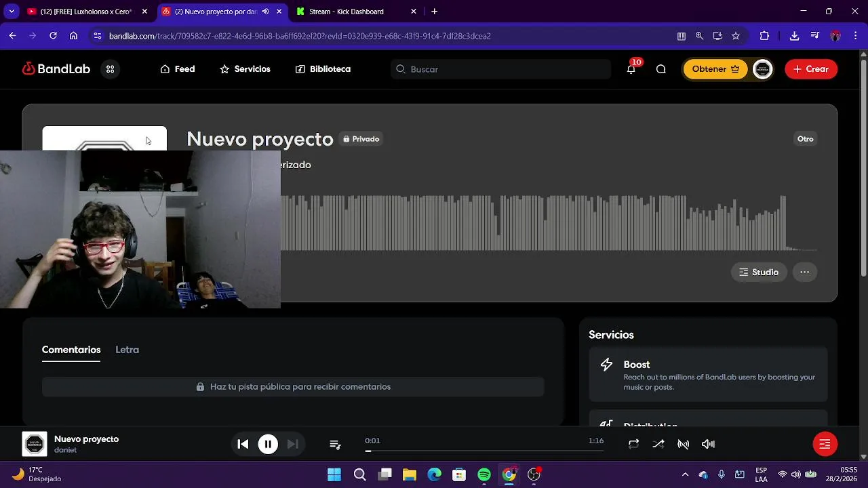Show hidden system tray icons
This screenshot has width=868, height=488.
[x=685, y=474]
